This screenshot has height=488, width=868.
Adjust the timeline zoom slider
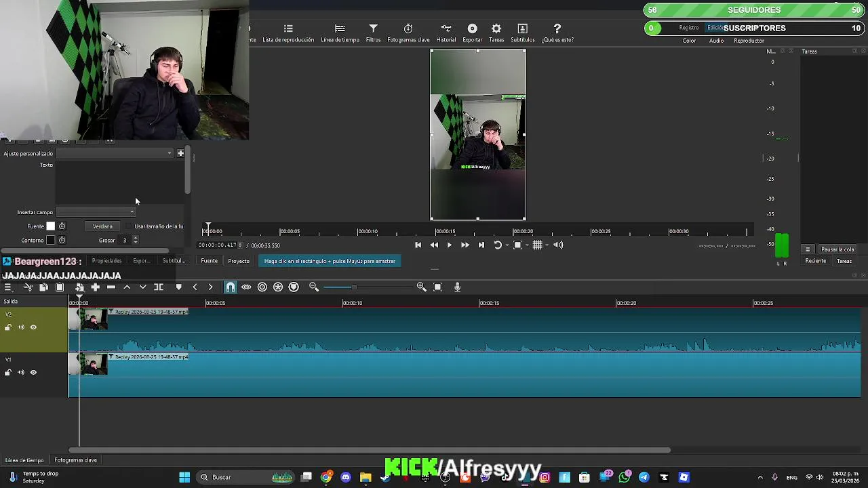[354, 287]
